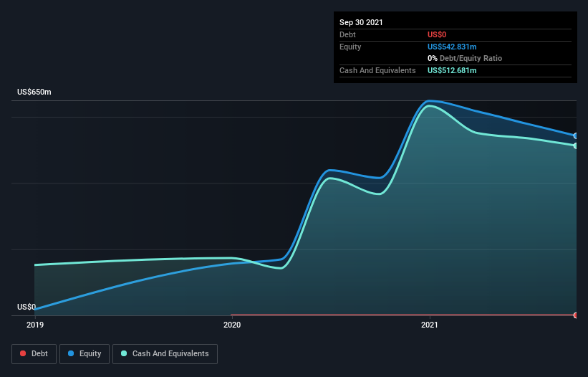588x377 pixels.
Task: Toggle the Debt legend button
Action: [34, 354]
